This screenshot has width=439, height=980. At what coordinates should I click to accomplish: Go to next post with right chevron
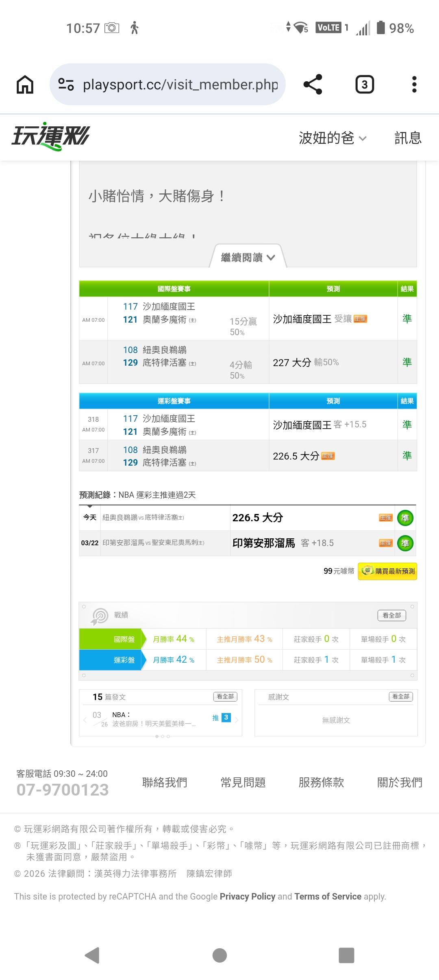[237, 720]
